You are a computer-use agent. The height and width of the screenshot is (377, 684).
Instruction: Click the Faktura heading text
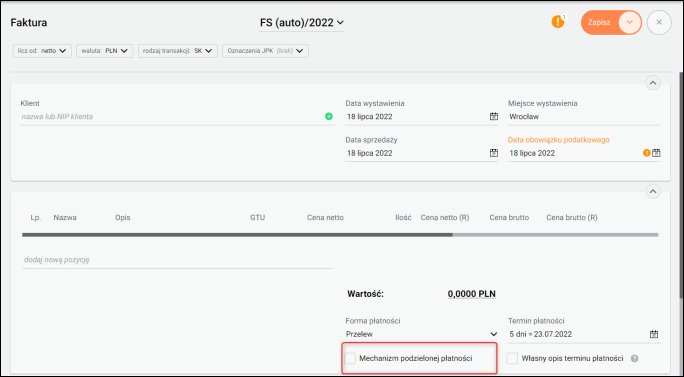29,23
